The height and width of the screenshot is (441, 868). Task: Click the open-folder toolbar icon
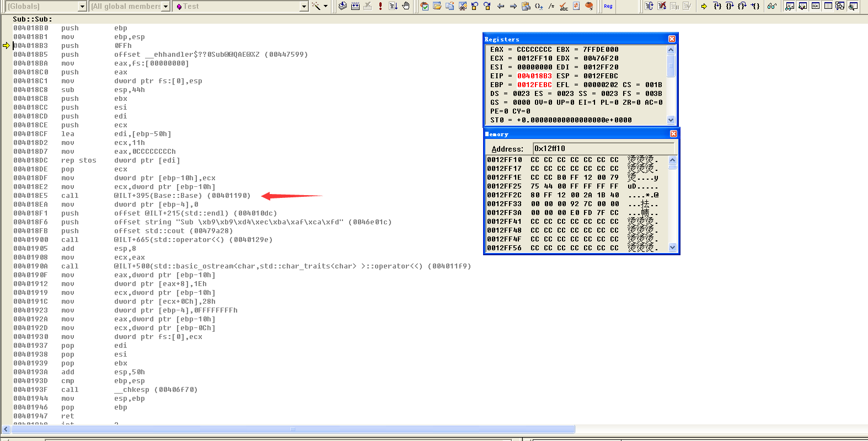click(437, 6)
